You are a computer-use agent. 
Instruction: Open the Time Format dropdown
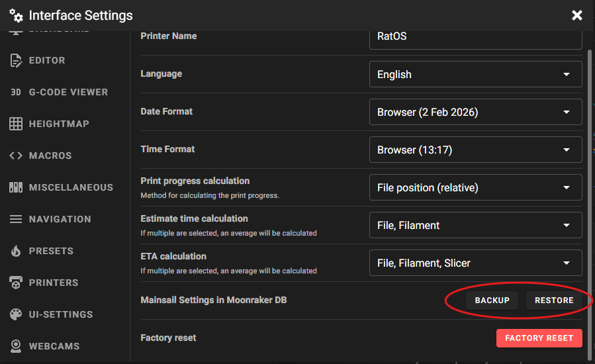click(x=475, y=150)
